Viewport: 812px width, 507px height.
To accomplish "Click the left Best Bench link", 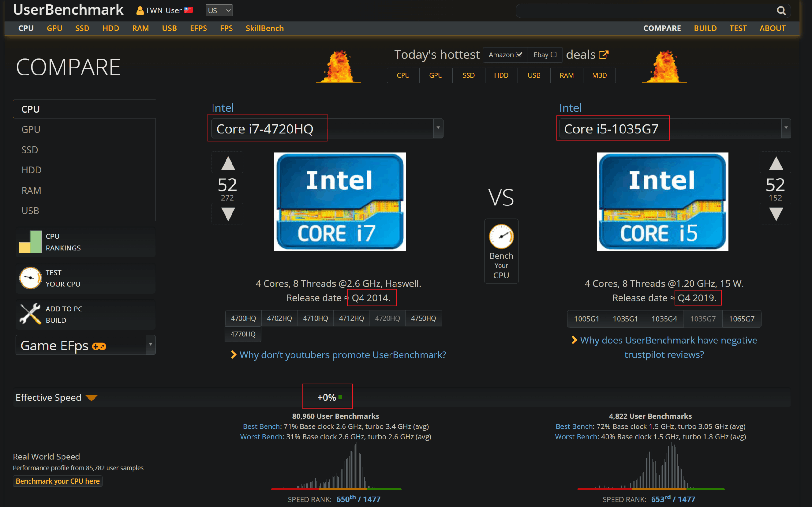I will (x=261, y=426).
